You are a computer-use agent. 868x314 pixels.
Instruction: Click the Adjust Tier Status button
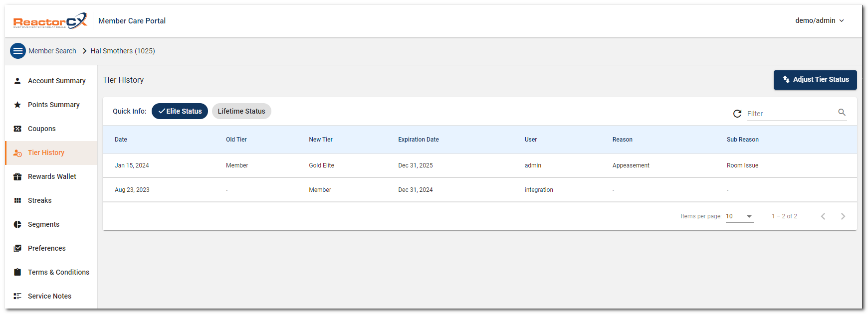(x=815, y=80)
